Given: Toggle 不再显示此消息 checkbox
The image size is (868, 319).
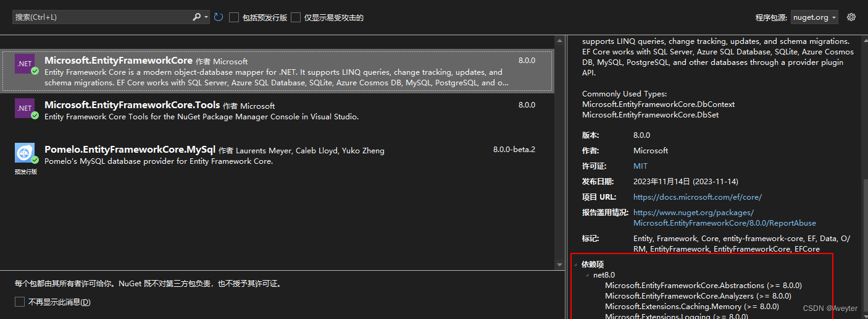Looking at the screenshot, I should pos(20,302).
